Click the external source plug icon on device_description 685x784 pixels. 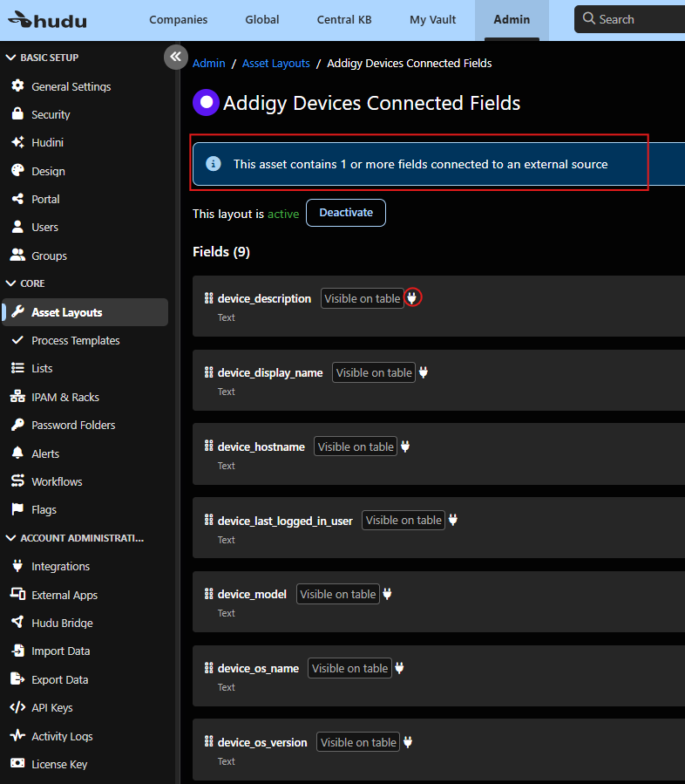click(412, 297)
